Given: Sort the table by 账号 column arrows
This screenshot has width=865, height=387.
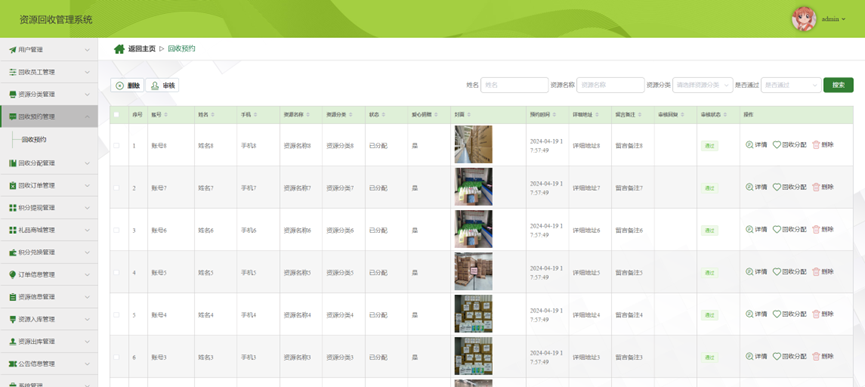Looking at the screenshot, I should 165,115.
